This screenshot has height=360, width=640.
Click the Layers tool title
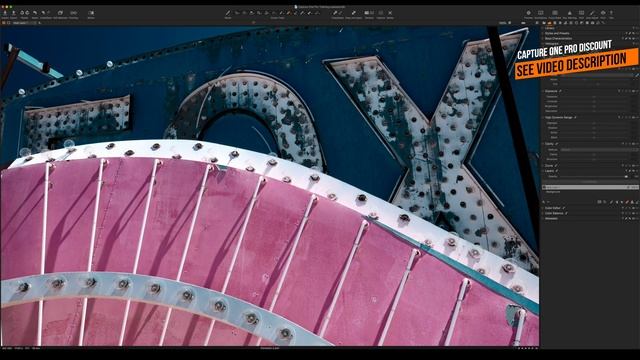click(549, 171)
